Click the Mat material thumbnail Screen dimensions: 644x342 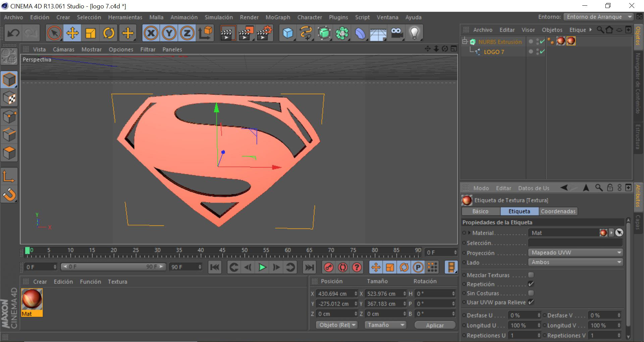[32, 299]
